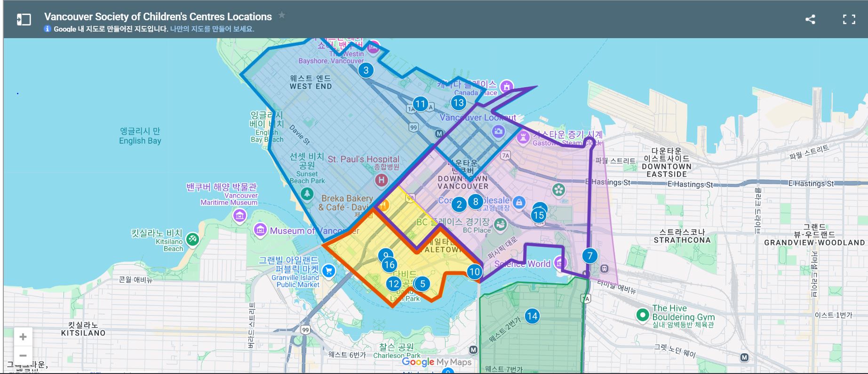This screenshot has width=868, height=374.
Task: Open the 'create your own map' link
Action: tap(212, 29)
